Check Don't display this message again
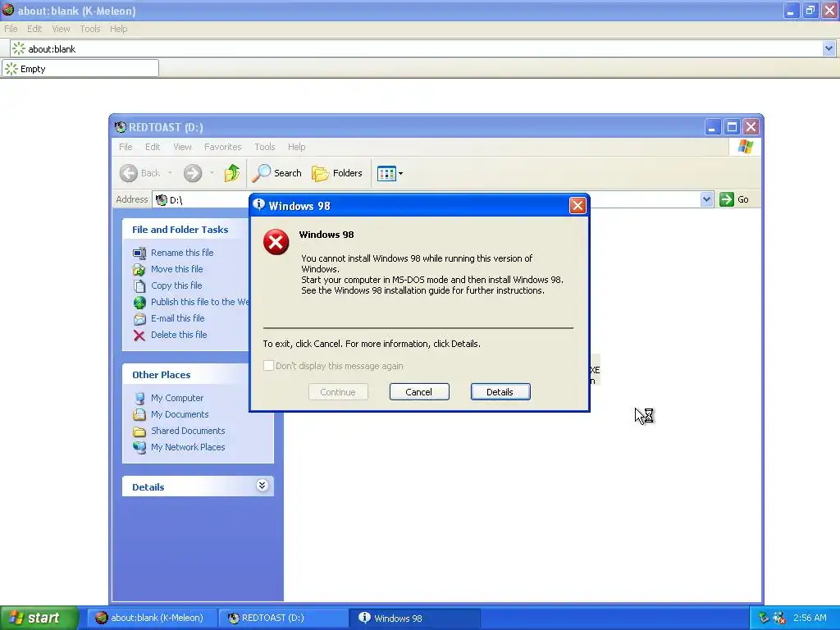 (x=268, y=366)
